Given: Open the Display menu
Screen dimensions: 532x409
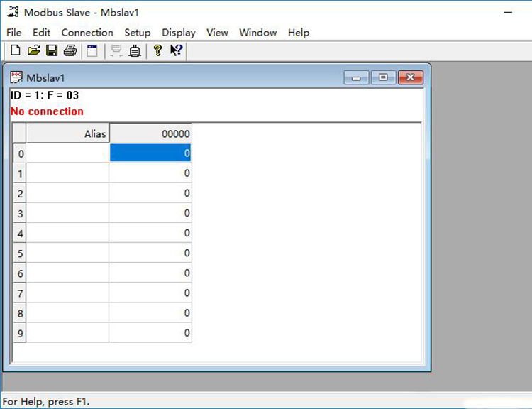Looking at the screenshot, I should [x=179, y=33].
